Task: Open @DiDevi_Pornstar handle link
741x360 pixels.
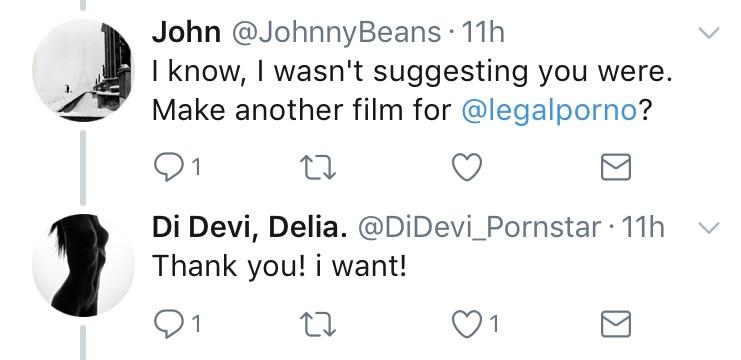Action: [480, 228]
